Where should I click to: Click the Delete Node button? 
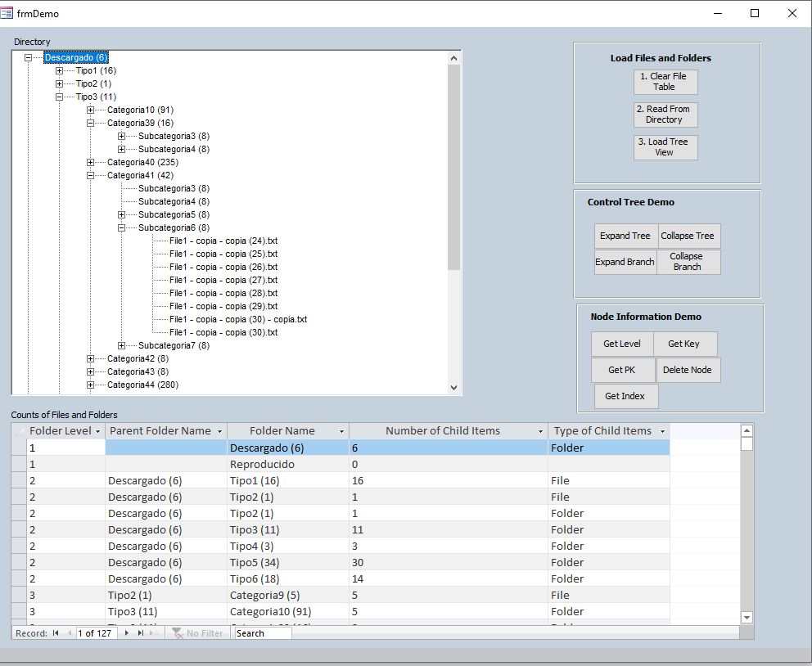point(688,370)
